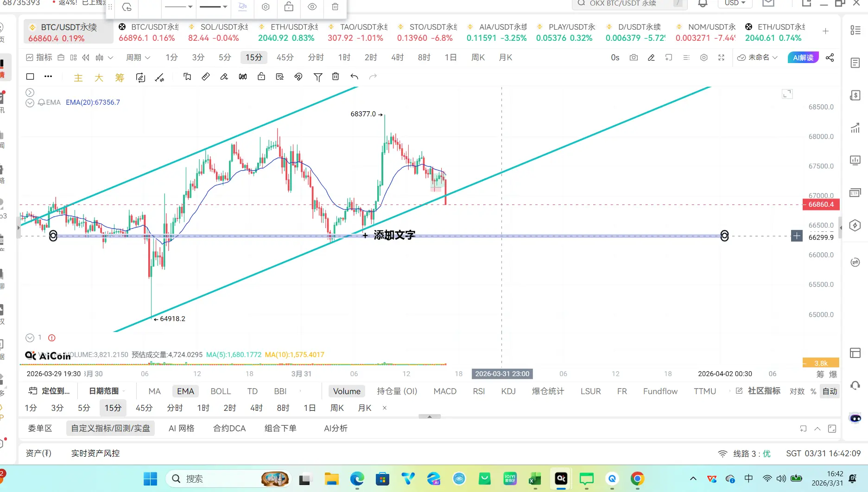Open the calendar locate icon labeled 定位到
Viewport: 868px width, 492px height.
(x=49, y=391)
